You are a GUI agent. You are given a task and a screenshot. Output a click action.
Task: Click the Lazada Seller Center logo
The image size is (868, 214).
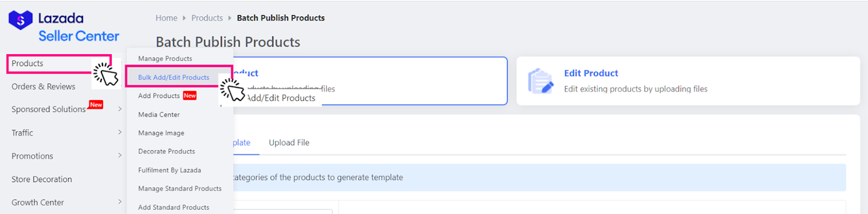click(64, 27)
